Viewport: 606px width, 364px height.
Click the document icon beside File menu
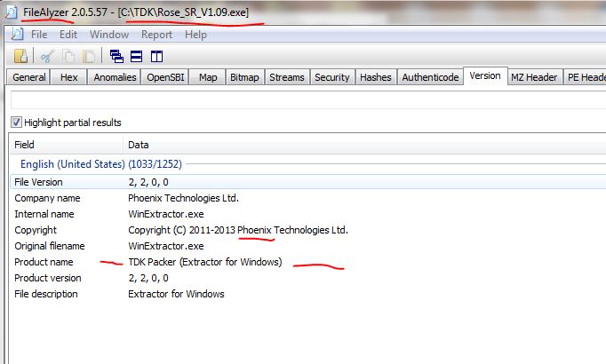(x=17, y=35)
